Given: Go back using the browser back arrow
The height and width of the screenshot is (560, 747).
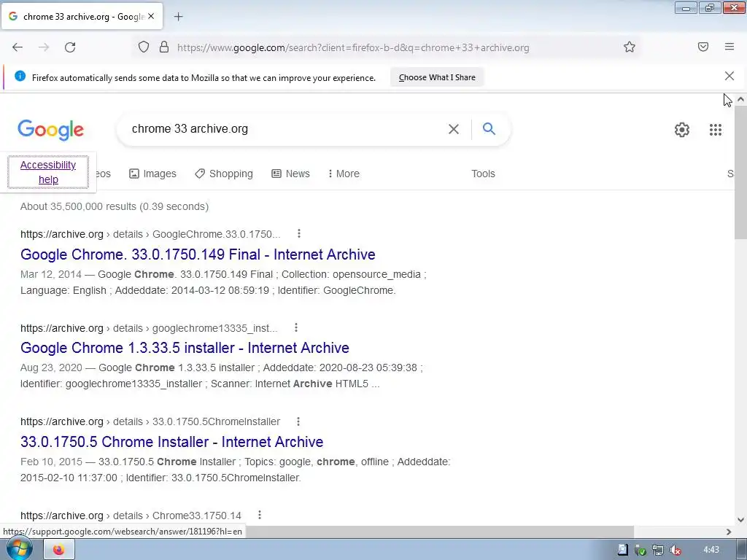Looking at the screenshot, I should pos(18,47).
